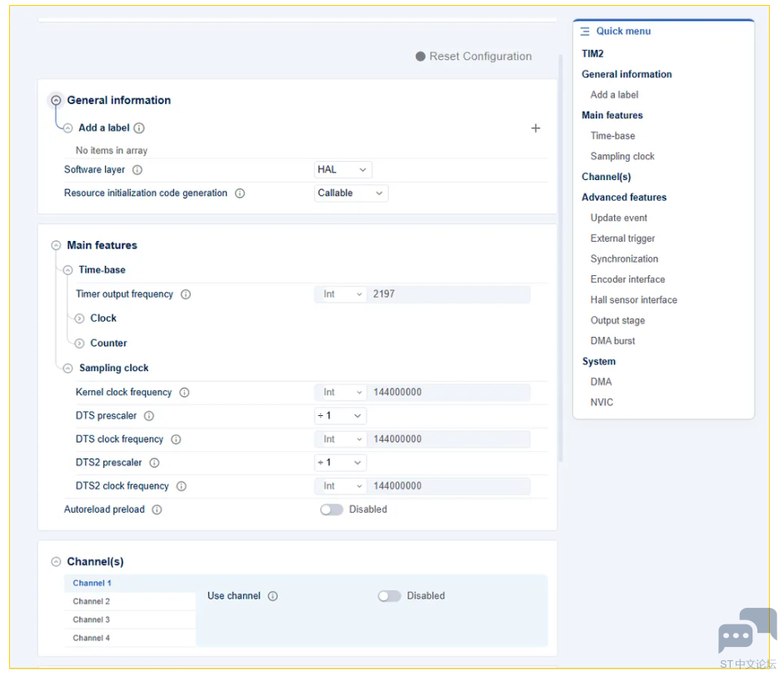The width and height of the screenshot is (784, 677).
Task: Click info icon beside DTS prescaler
Action: (149, 416)
